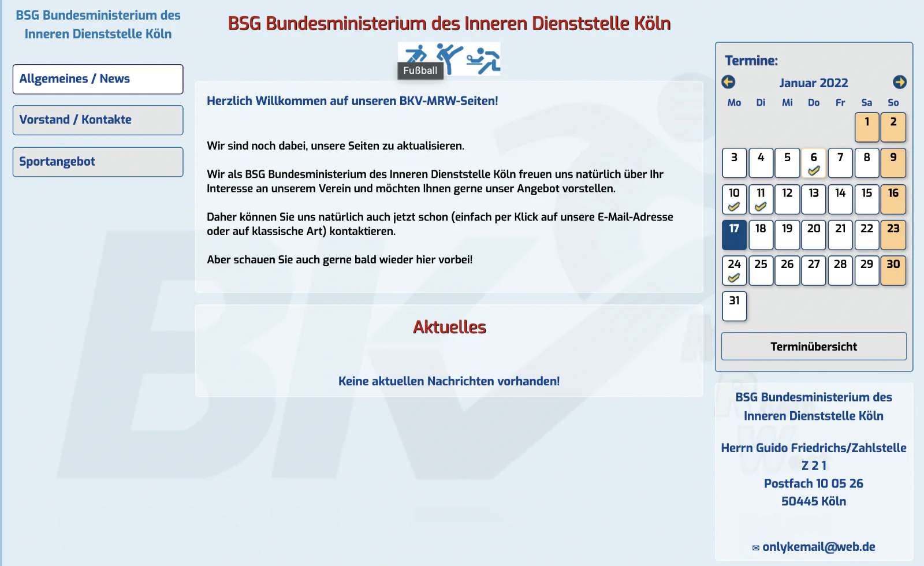Open the Vorstand / Kontakte menu item
924x566 pixels.
[98, 120]
